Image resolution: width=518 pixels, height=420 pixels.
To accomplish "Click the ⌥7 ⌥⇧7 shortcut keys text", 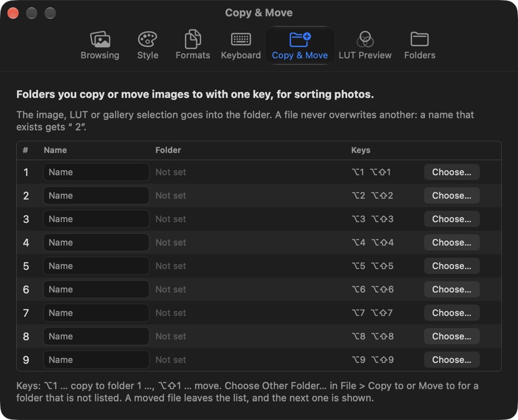I will pyautogui.click(x=372, y=312).
